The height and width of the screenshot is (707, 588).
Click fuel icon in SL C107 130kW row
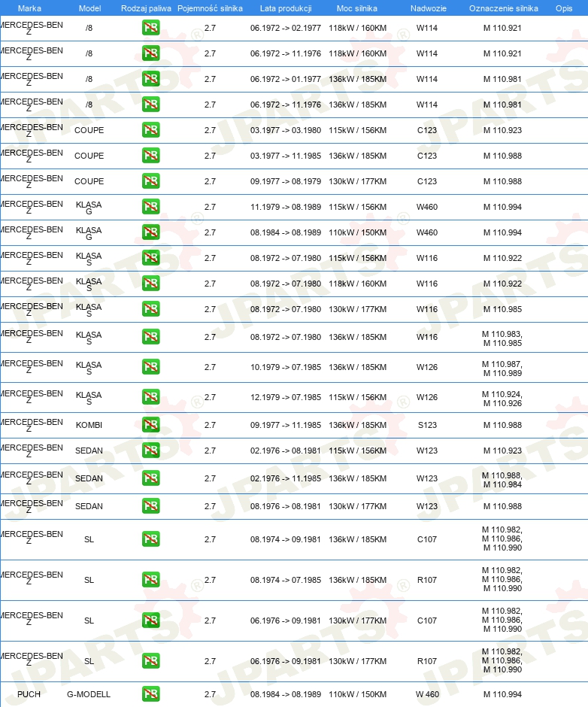[150, 621]
